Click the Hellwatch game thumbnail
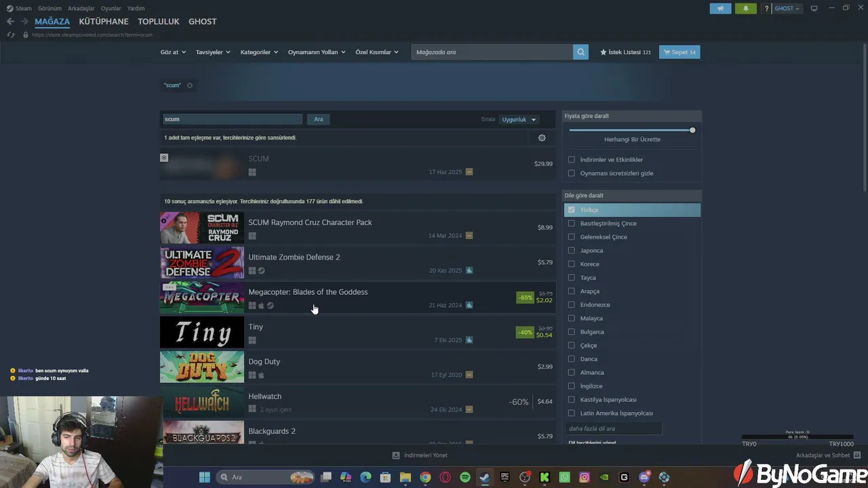The image size is (868, 488). point(202,402)
